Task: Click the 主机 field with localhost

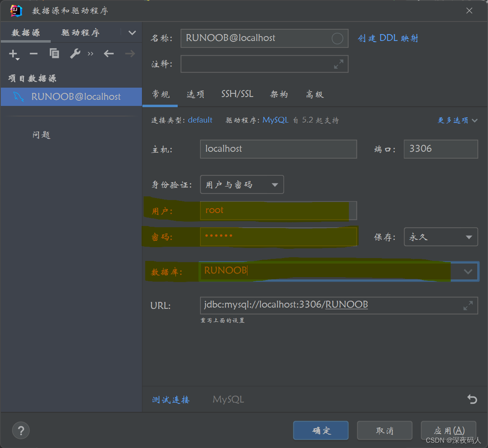Action: (278, 149)
